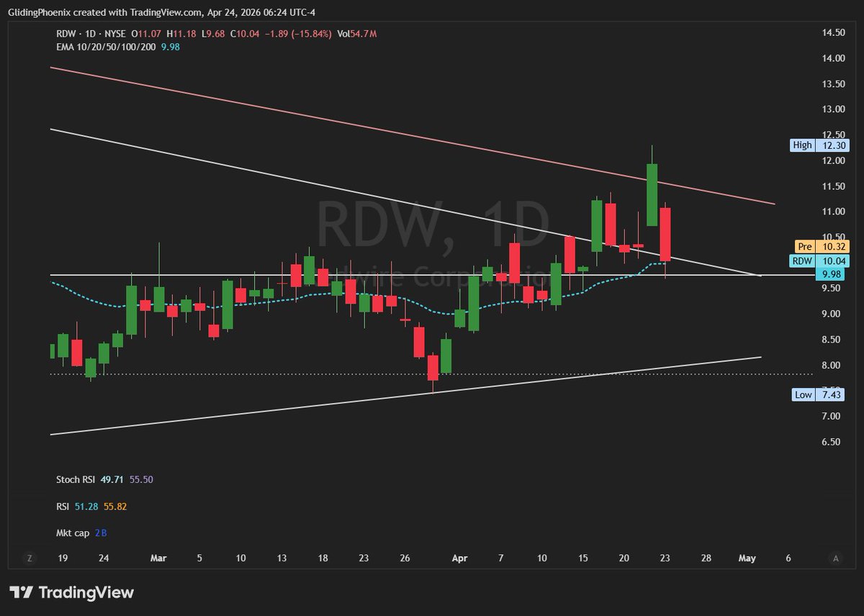864x616 pixels.
Task: Click the RSI value 55.82
Action: pyautogui.click(x=117, y=507)
